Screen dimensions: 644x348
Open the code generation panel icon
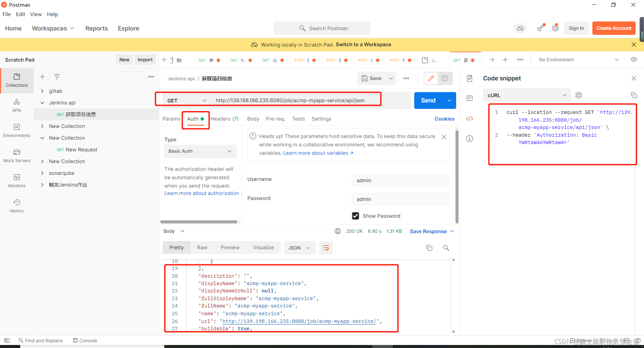click(x=470, y=118)
